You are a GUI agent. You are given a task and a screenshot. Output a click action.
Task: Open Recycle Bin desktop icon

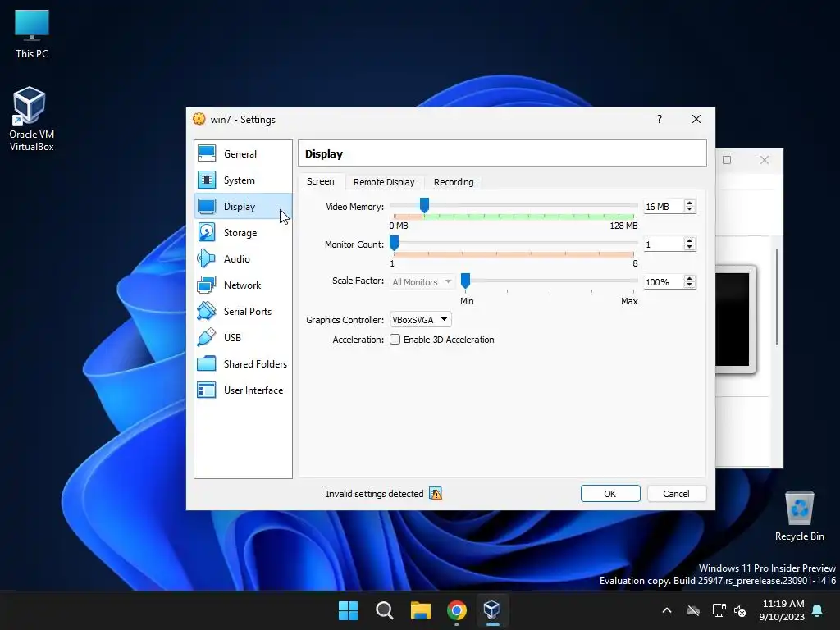coord(799,516)
